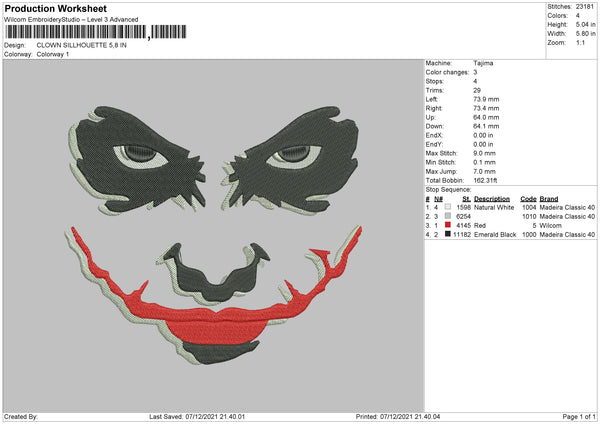600x424 pixels.
Task: Click the Width value 5.80 in
Action: 585,34
